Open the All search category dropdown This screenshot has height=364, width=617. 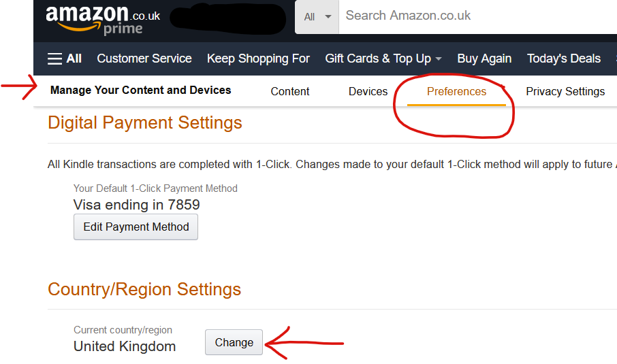click(x=317, y=16)
